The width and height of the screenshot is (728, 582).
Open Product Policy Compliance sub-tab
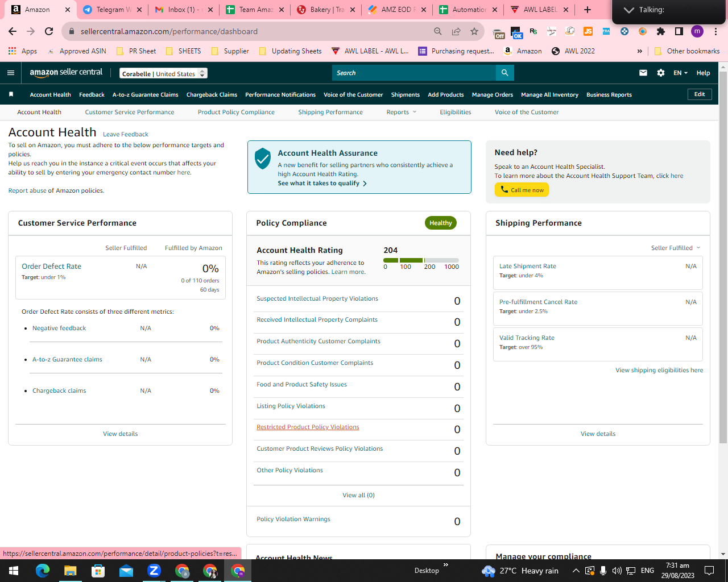(x=236, y=112)
